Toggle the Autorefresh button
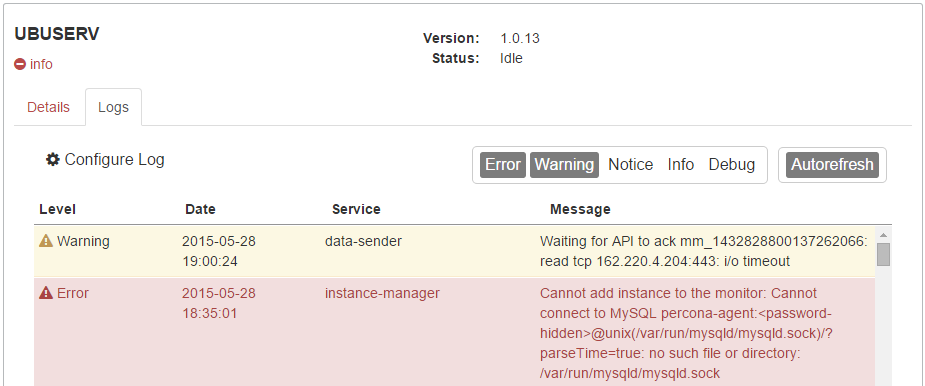Image resolution: width=925 pixels, height=386 pixels. (x=832, y=165)
